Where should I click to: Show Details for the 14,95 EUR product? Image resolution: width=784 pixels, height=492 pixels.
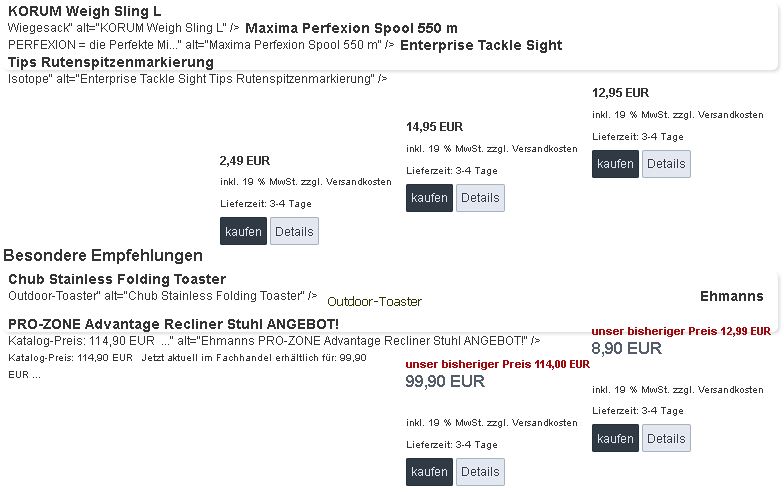coord(480,198)
